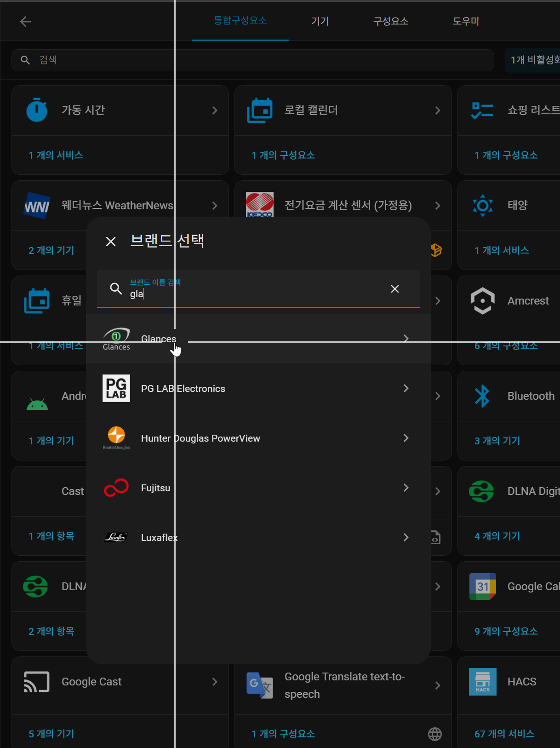Click the DLNA Digital Media logo icon
Viewport: 560px width, 748px height.
[x=481, y=491]
